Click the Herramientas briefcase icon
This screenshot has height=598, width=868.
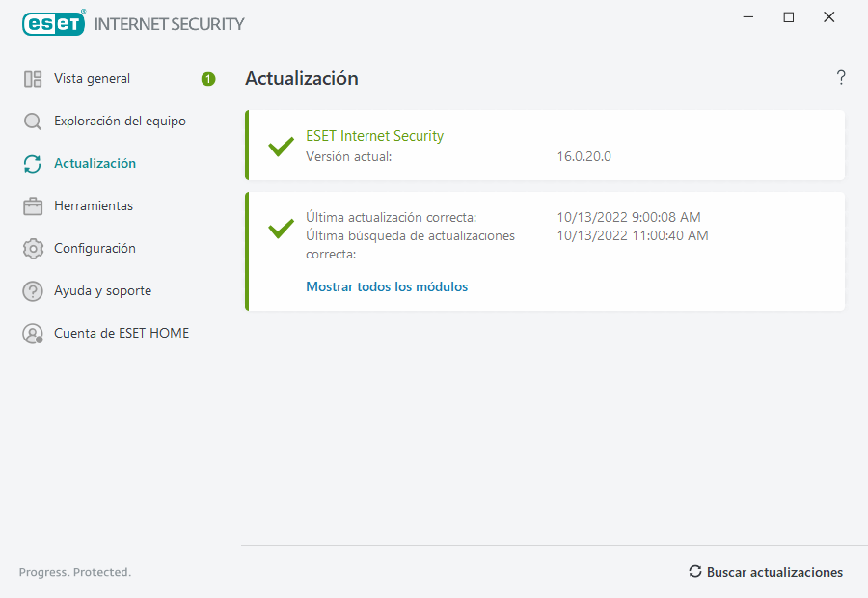[33, 206]
